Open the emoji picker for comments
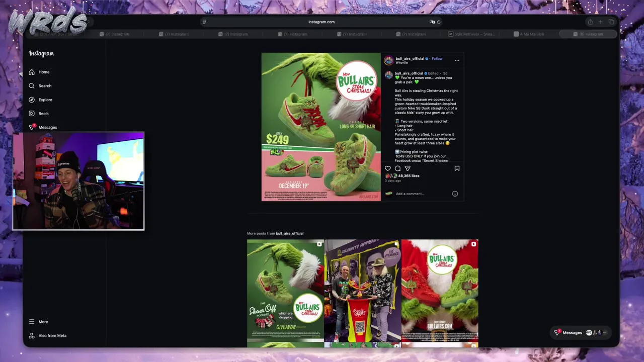The width and height of the screenshot is (644, 362). click(455, 194)
